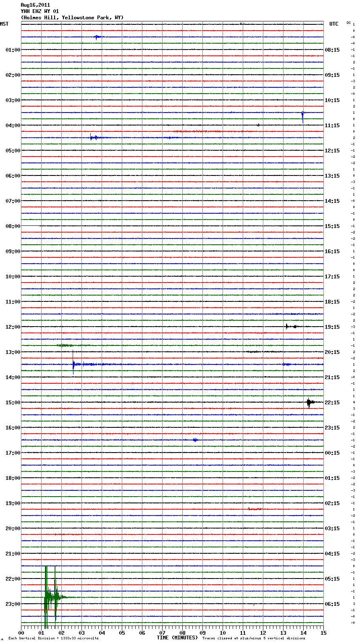Screen dimensions: 357x644
Task: Click the Aug16,2011 date header
Action: (35, 5)
